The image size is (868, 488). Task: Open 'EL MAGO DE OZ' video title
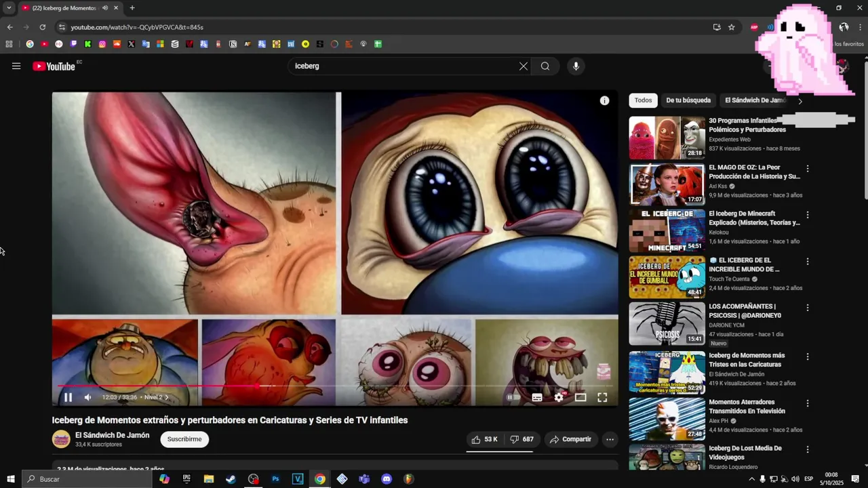point(755,171)
